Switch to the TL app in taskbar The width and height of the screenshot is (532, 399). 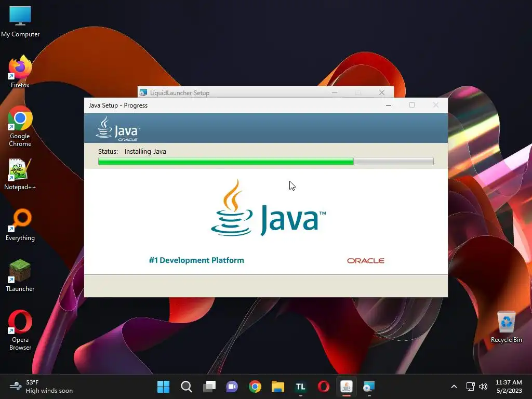(301, 387)
